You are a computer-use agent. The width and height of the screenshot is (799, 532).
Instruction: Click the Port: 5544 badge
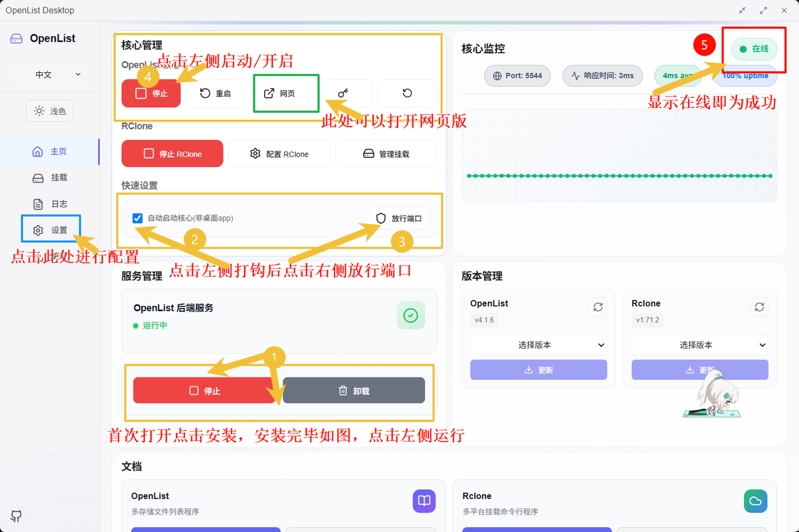click(x=517, y=75)
